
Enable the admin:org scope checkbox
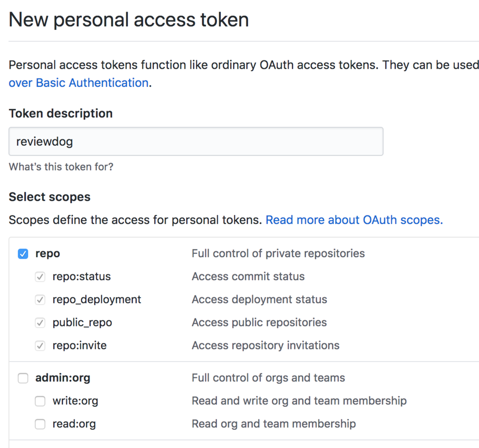click(x=23, y=378)
